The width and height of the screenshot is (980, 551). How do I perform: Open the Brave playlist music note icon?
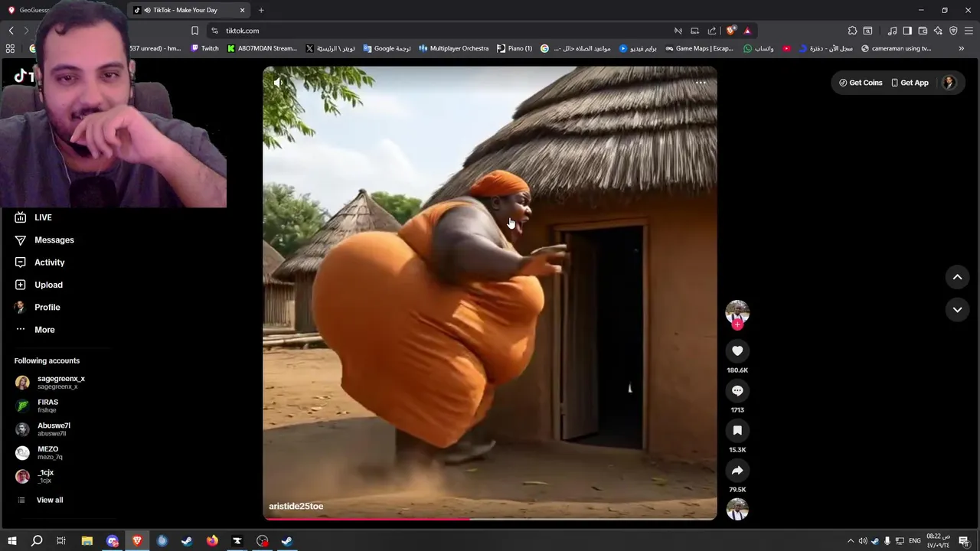(x=892, y=31)
